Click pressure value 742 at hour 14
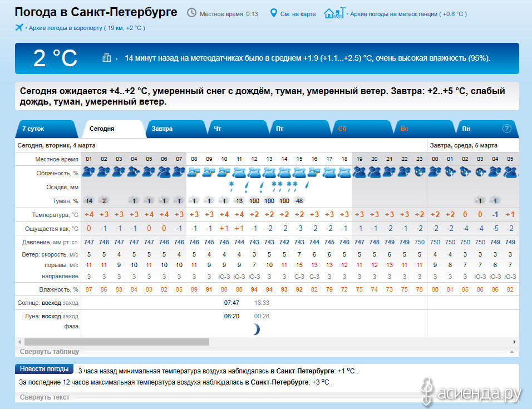The width and height of the screenshot is (532, 409). [x=284, y=242]
